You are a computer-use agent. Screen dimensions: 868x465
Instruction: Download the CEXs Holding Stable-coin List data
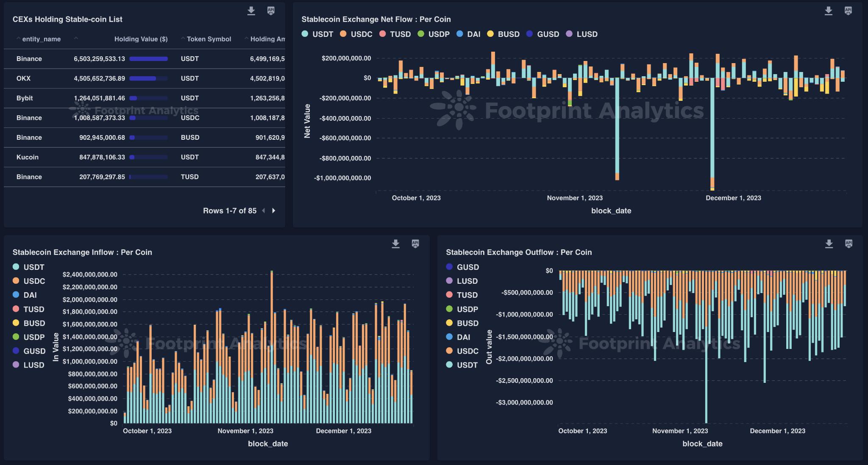pyautogui.click(x=251, y=11)
